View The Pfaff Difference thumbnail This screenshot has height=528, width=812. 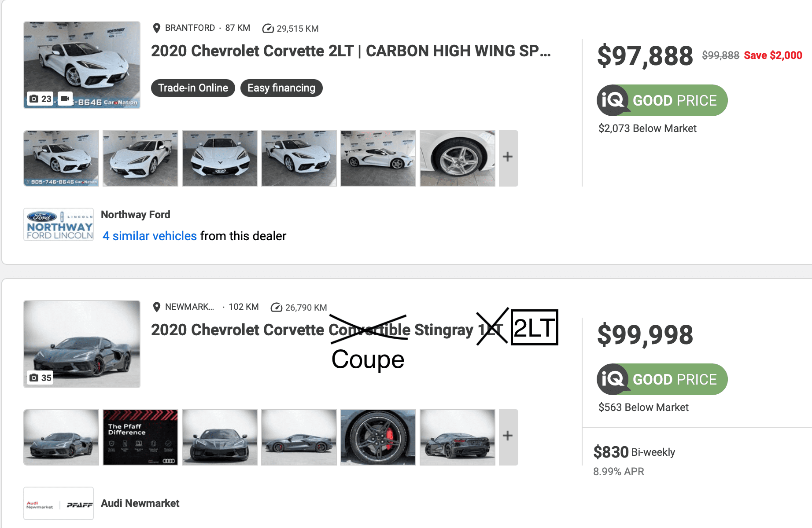[x=140, y=437]
